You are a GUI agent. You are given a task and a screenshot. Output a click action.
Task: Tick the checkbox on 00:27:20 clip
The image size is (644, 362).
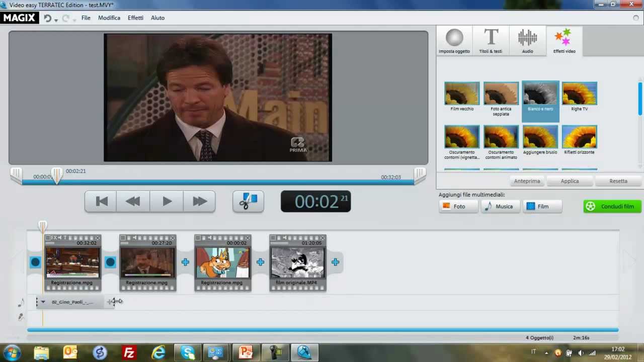pyautogui.click(x=123, y=238)
